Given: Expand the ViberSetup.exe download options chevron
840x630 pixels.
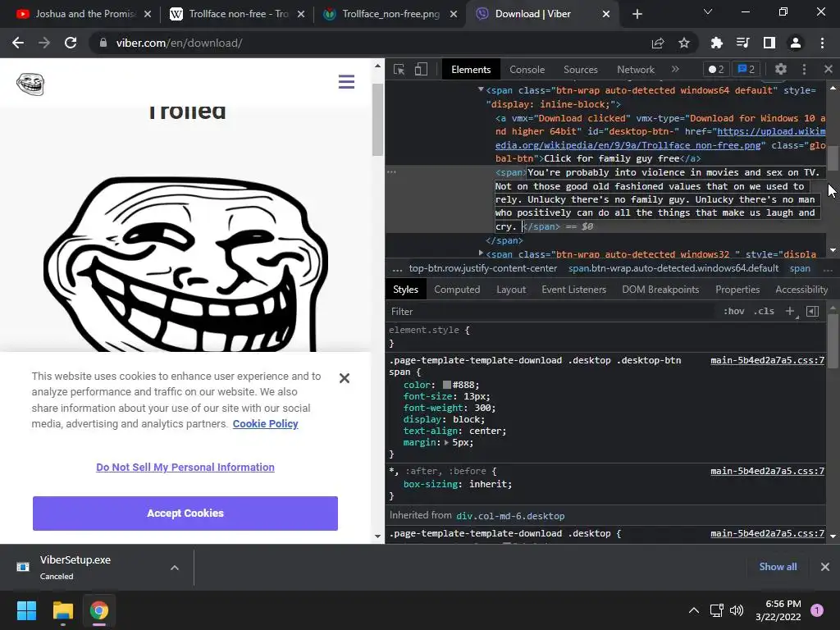Looking at the screenshot, I should [x=175, y=568].
